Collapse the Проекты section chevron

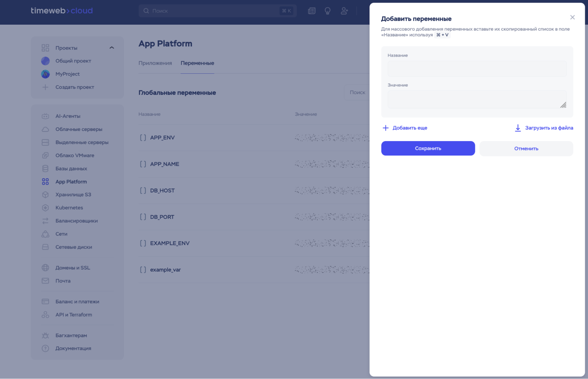point(112,48)
